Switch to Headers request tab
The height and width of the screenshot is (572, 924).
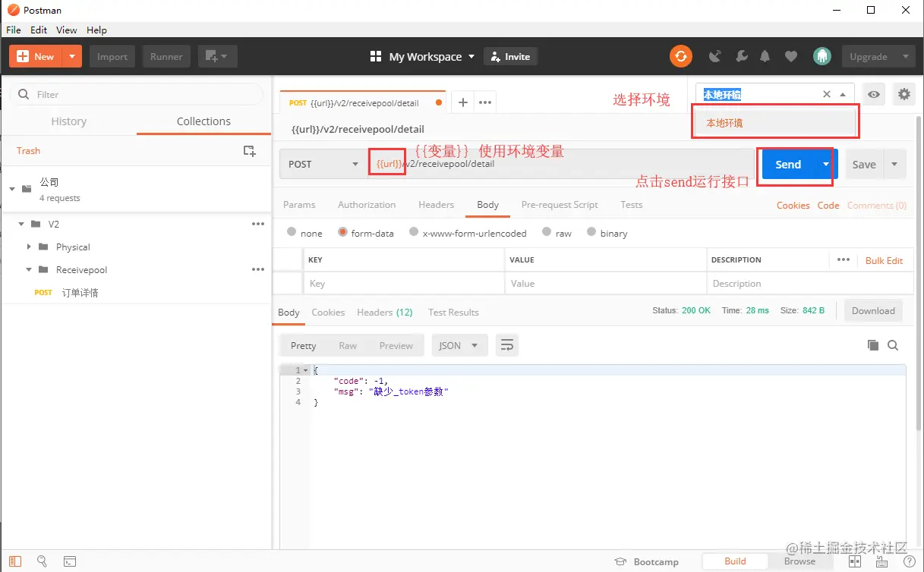436,205
